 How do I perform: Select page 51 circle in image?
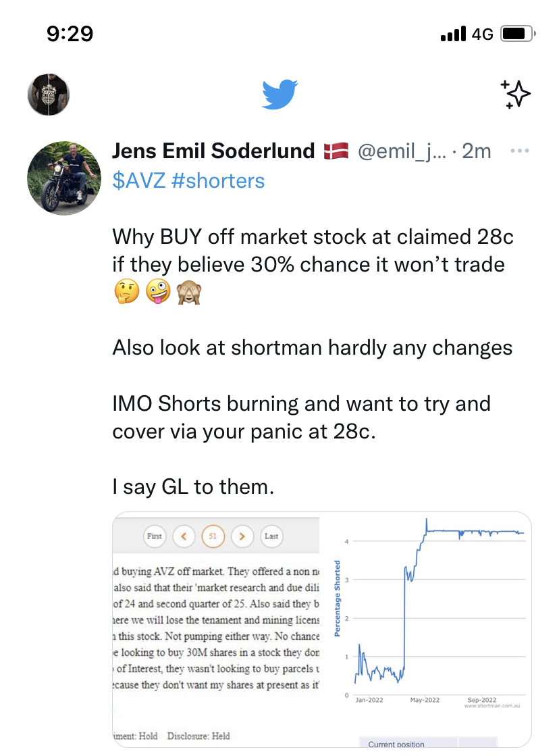click(213, 536)
